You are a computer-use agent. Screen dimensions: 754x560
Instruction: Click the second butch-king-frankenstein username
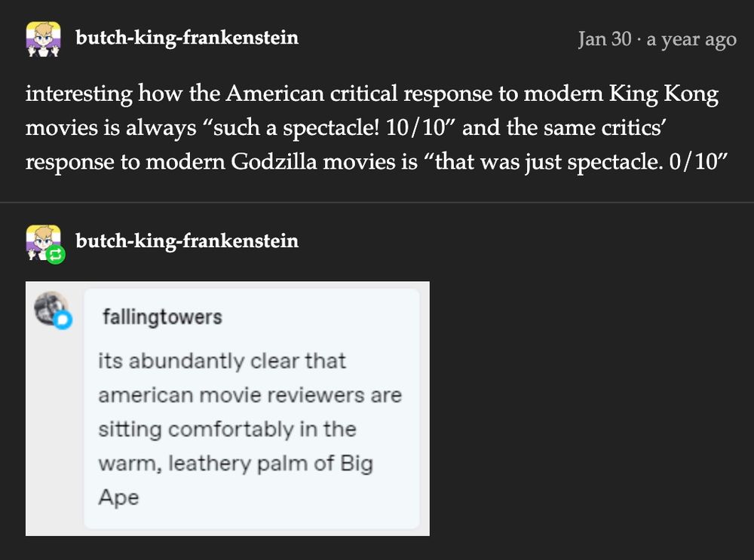click(x=186, y=241)
